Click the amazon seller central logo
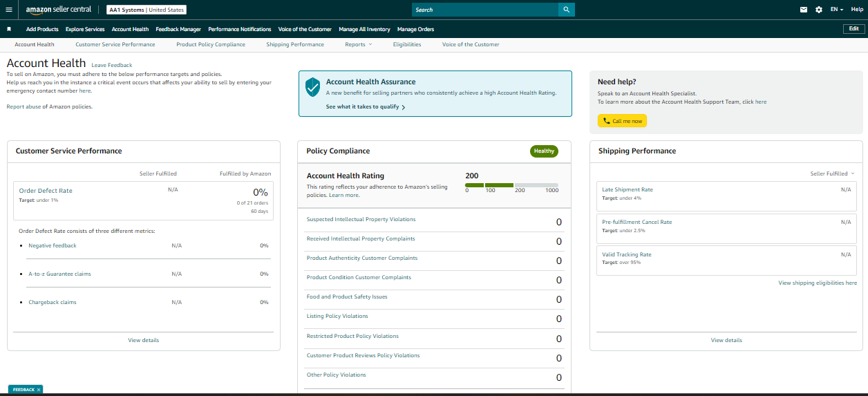Viewport: 868px width, 396px height. point(59,10)
